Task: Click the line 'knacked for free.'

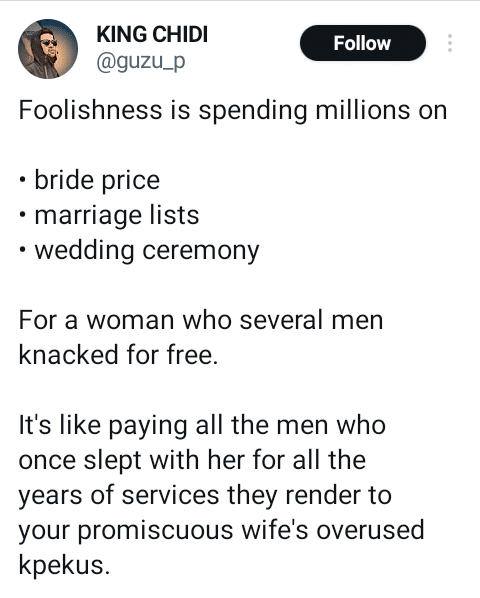Action: (x=118, y=355)
